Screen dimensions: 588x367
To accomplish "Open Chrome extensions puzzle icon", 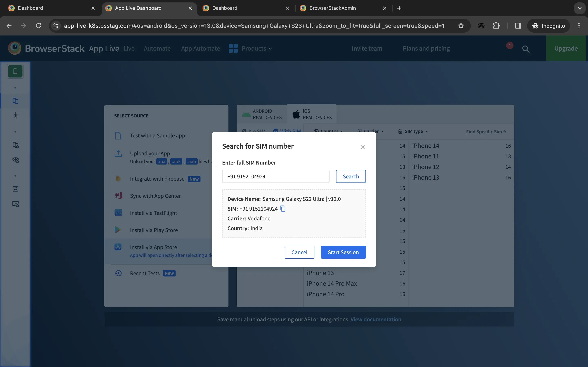I will coord(496,26).
